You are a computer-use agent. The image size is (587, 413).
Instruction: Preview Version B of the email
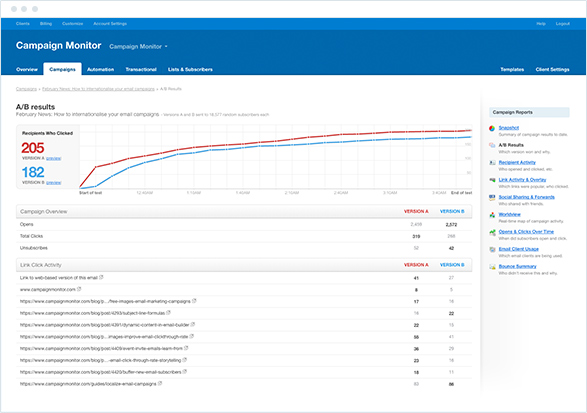click(x=54, y=183)
